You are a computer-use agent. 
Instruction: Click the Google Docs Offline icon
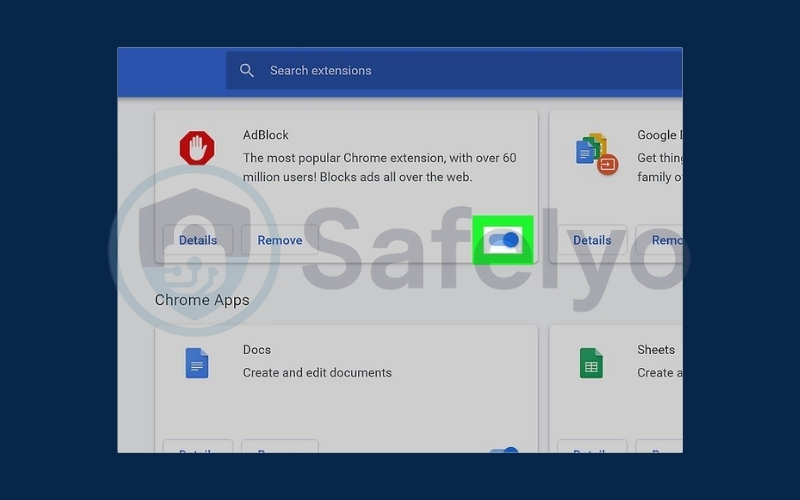[596, 154]
